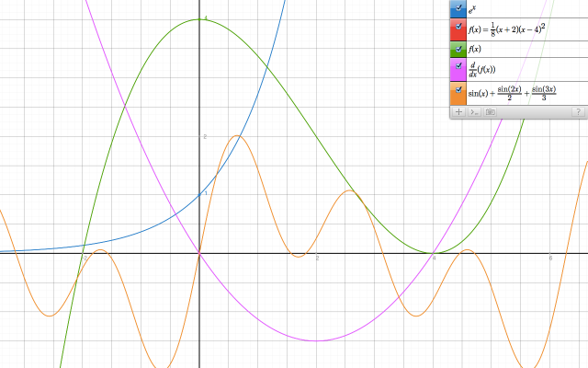Click the orange color swatch of sine series
Image resolution: width=588 pixels, height=368 pixels.
click(x=458, y=94)
